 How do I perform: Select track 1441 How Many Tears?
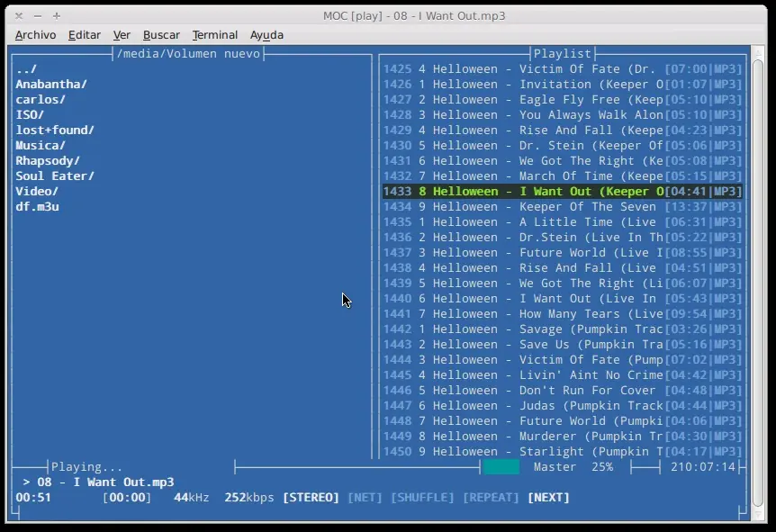pyautogui.click(x=563, y=314)
